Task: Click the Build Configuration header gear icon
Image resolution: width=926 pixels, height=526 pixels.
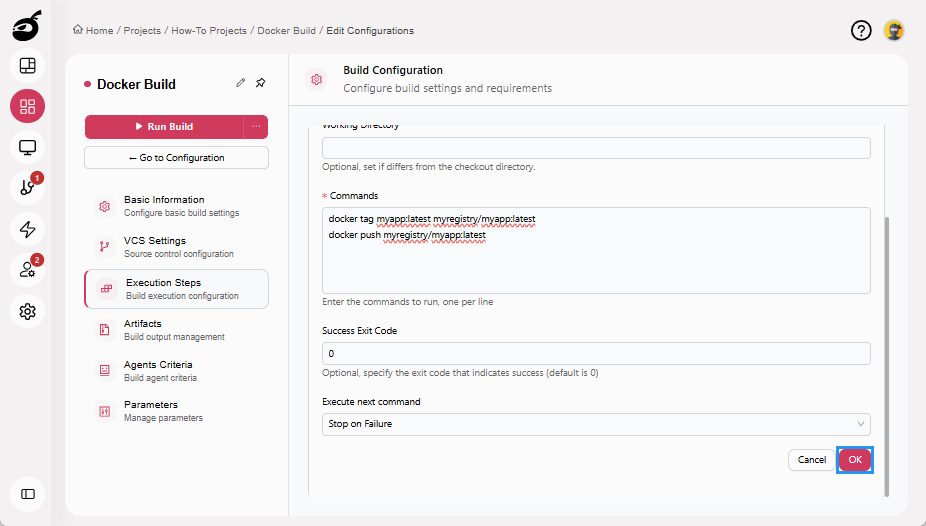Action: click(317, 79)
